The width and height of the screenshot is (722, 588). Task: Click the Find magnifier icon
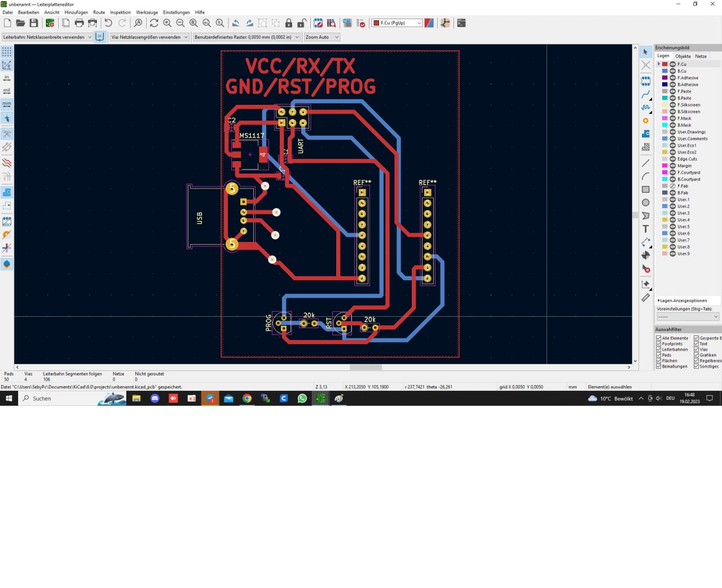pyautogui.click(x=138, y=23)
